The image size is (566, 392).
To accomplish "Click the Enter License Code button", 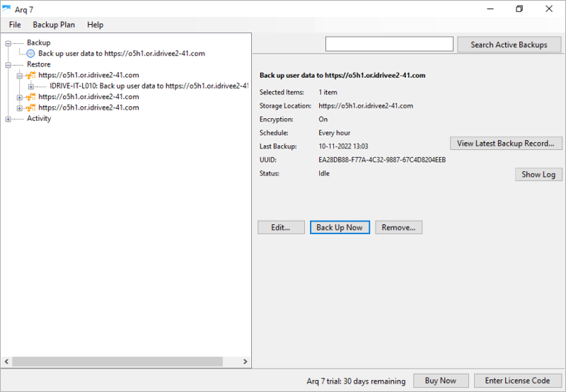I will [x=518, y=381].
